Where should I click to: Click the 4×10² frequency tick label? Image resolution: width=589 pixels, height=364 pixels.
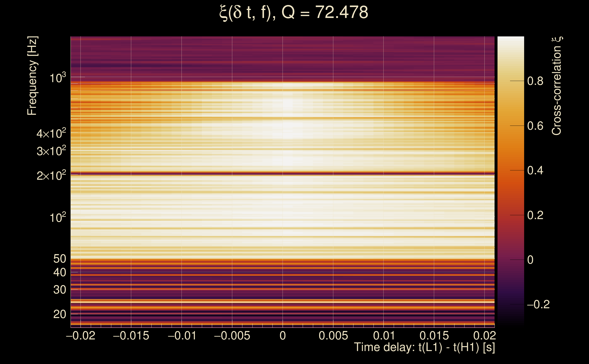(51, 133)
